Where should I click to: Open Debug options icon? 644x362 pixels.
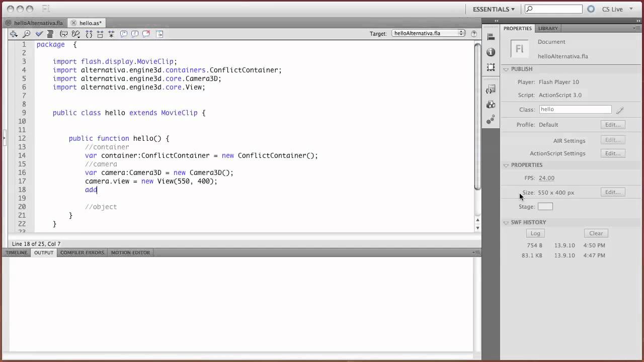coord(76,34)
